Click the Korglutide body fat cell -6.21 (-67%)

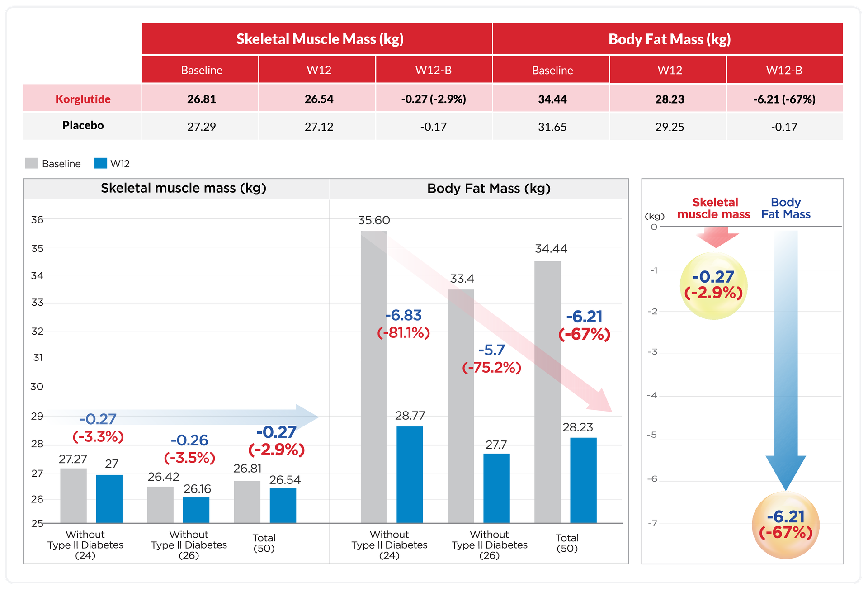click(784, 99)
